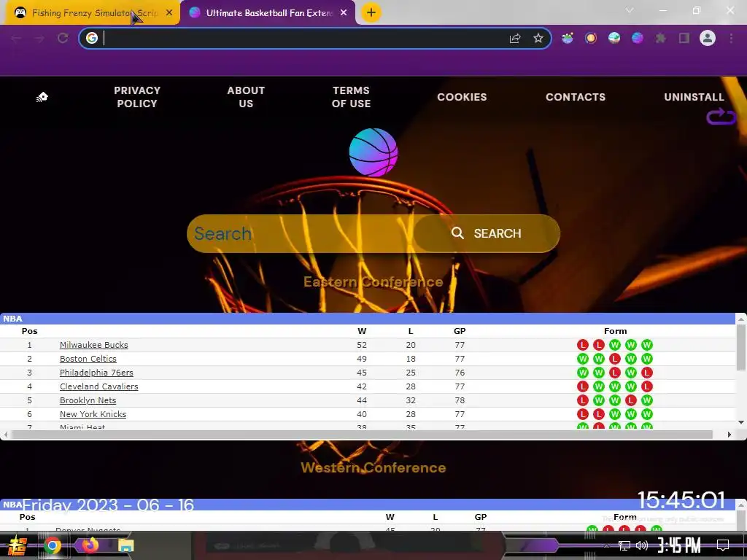Click the Eastern table vertical scrollbar down arrow
Image resolution: width=747 pixels, height=560 pixels.
(x=741, y=422)
